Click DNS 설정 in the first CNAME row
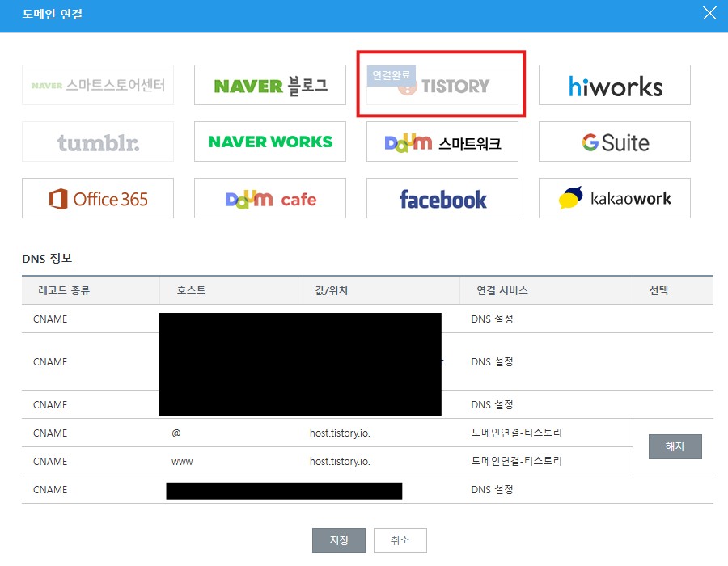The height and width of the screenshot is (566, 728). (492, 319)
